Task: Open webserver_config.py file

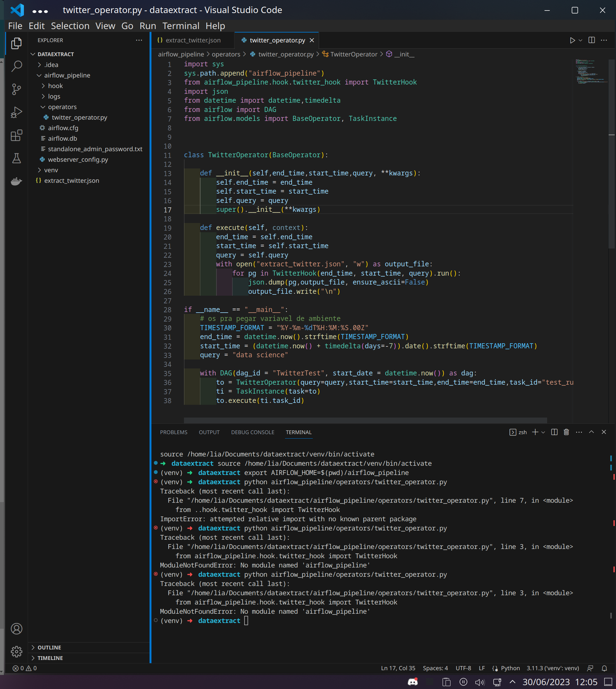Action: pos(78,159)
